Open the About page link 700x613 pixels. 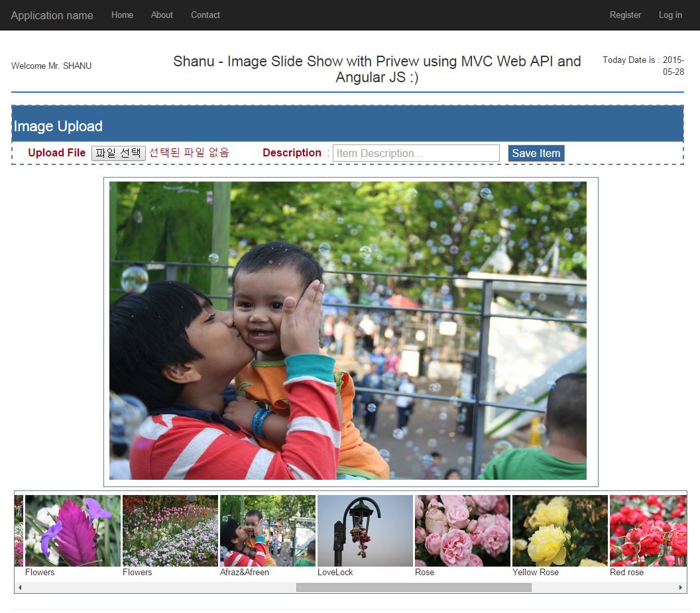162,15
